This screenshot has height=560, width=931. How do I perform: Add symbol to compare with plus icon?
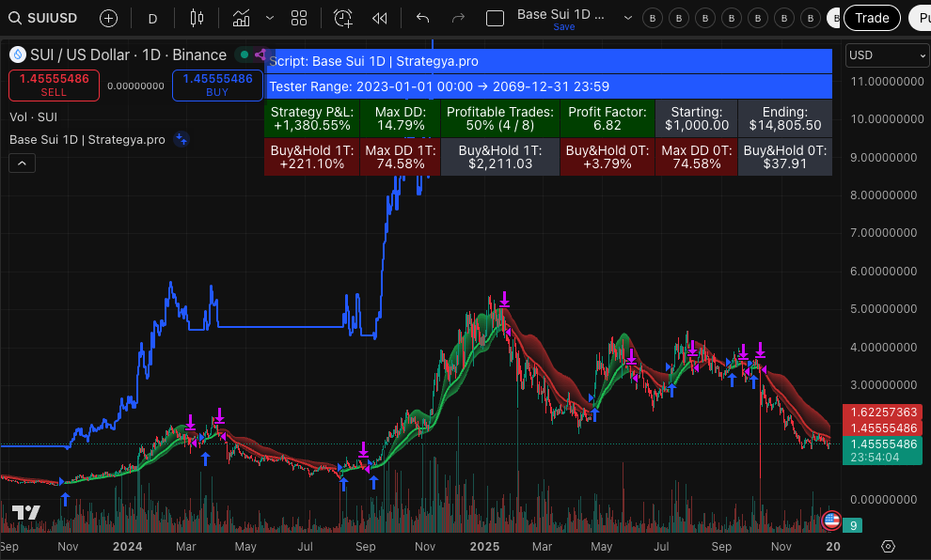pos(108,19)
